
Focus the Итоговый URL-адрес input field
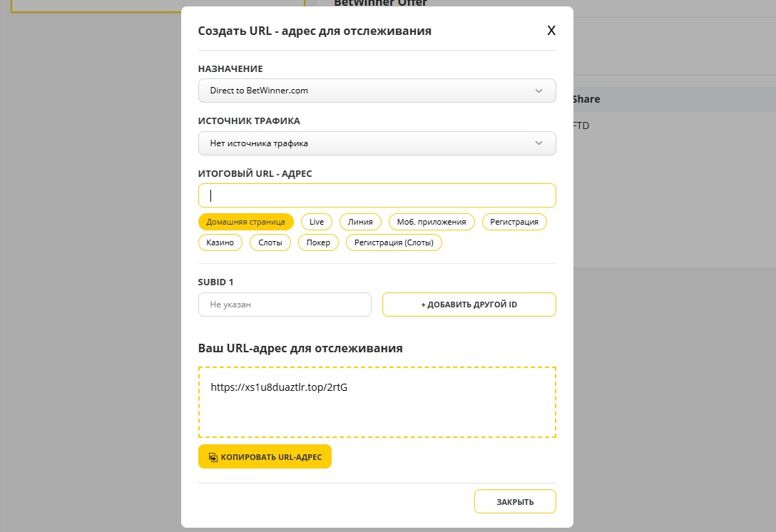pyautogui.click(x=377, y=195)
